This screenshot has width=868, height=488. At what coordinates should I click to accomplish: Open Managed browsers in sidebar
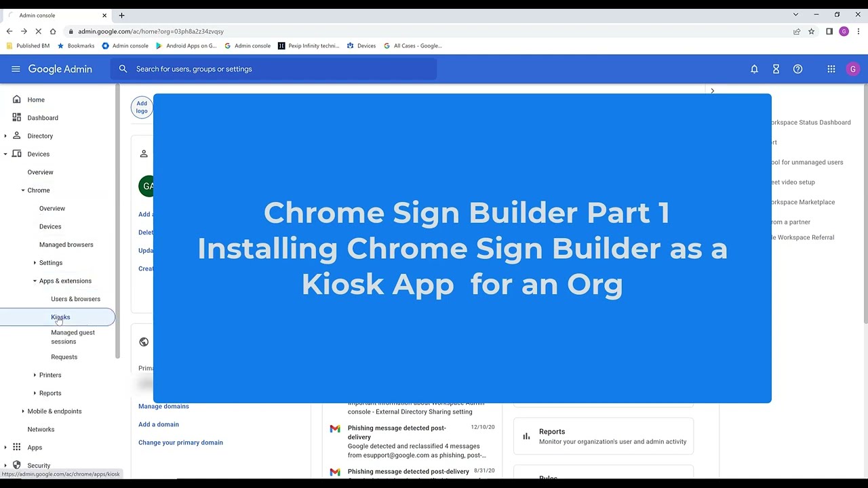(66, 245)
